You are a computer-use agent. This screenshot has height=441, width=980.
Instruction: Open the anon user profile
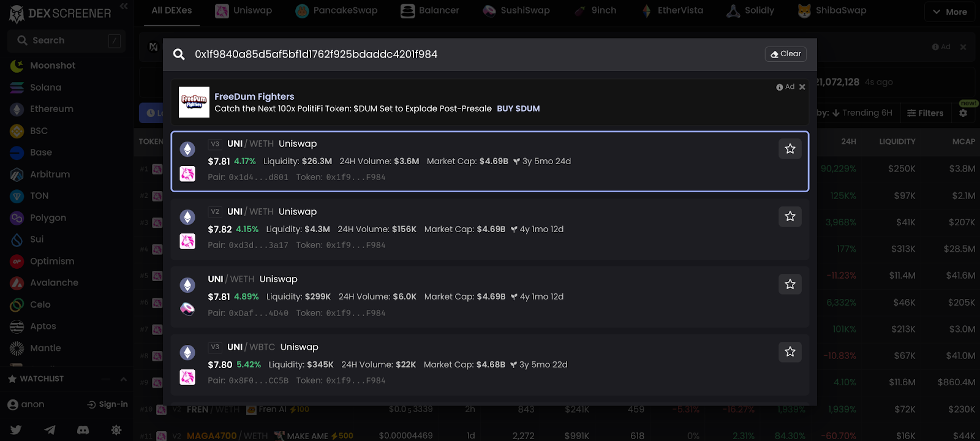pos(26,404)
